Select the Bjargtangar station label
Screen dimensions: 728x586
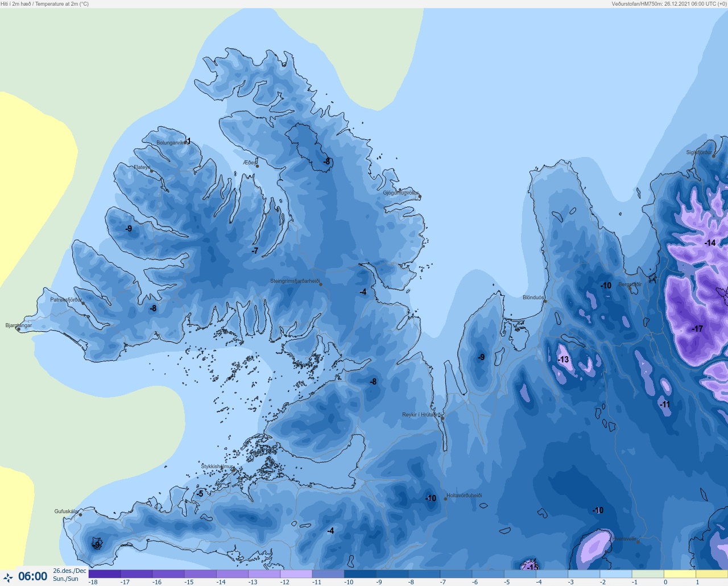19,325
